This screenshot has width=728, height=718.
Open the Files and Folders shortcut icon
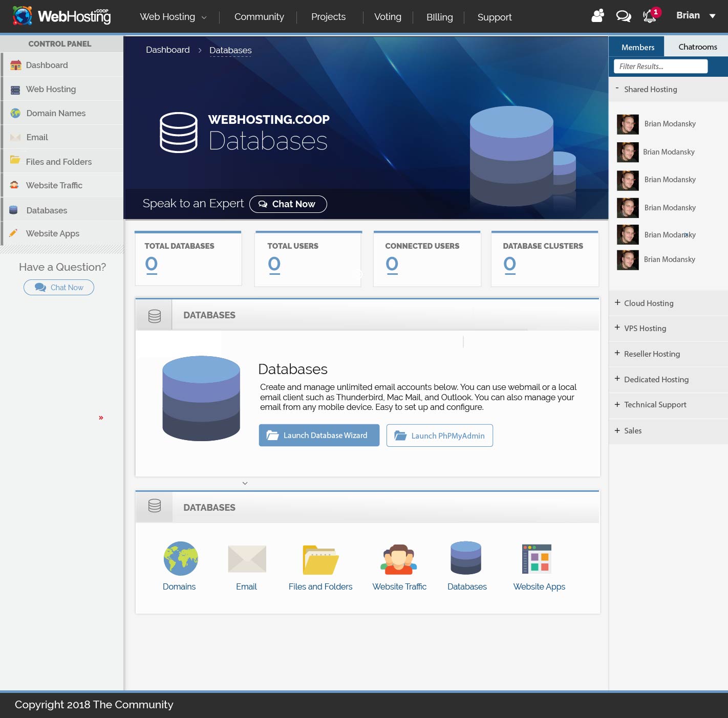[x=320, y=560]
